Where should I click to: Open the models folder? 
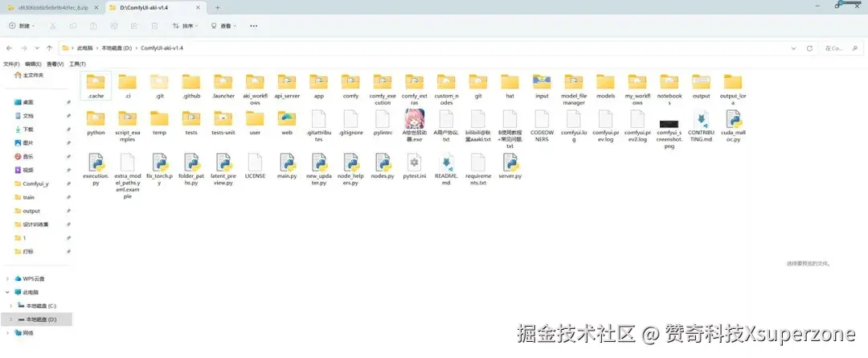pos(606,86)
